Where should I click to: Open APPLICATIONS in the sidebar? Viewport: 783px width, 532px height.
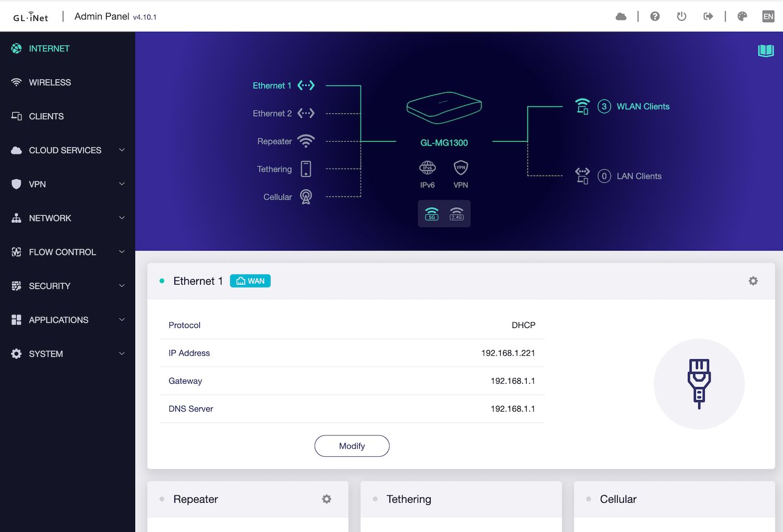click(67, 320)
